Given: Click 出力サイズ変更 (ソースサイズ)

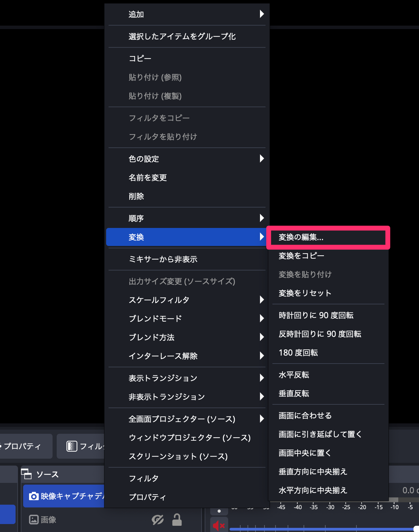Looking at the screenshot, I should coord(187,281).
